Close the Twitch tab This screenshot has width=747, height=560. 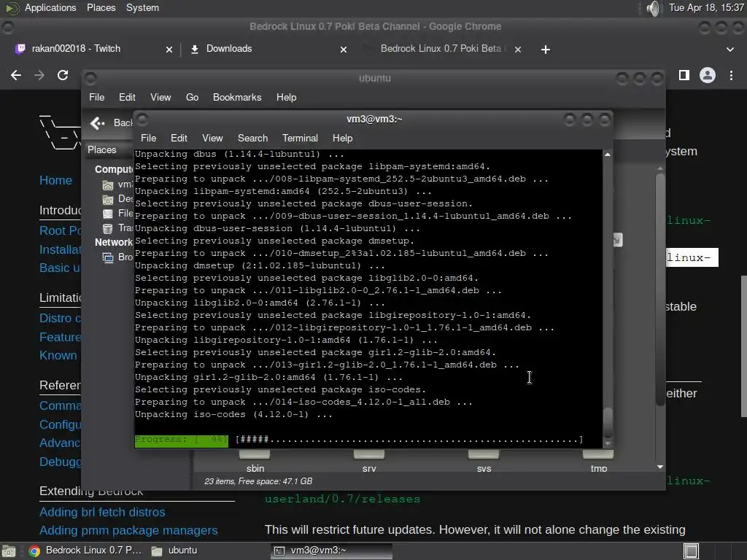pyautogui.click(x=169, y=50)
